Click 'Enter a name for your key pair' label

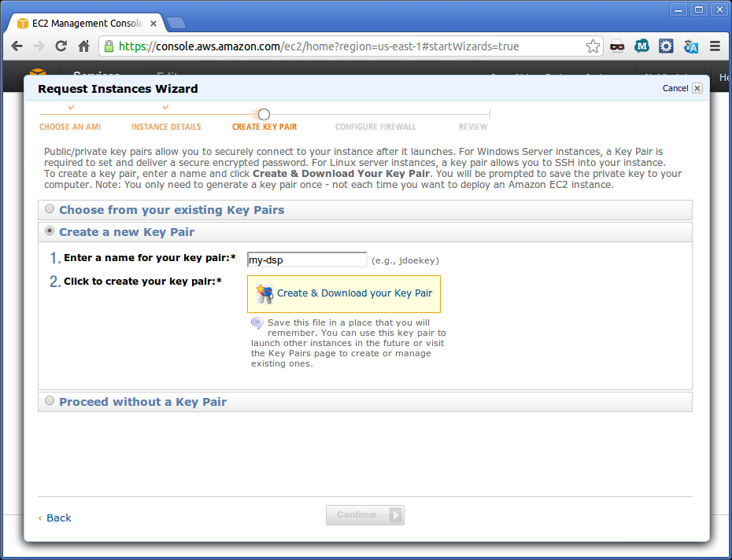150,258
